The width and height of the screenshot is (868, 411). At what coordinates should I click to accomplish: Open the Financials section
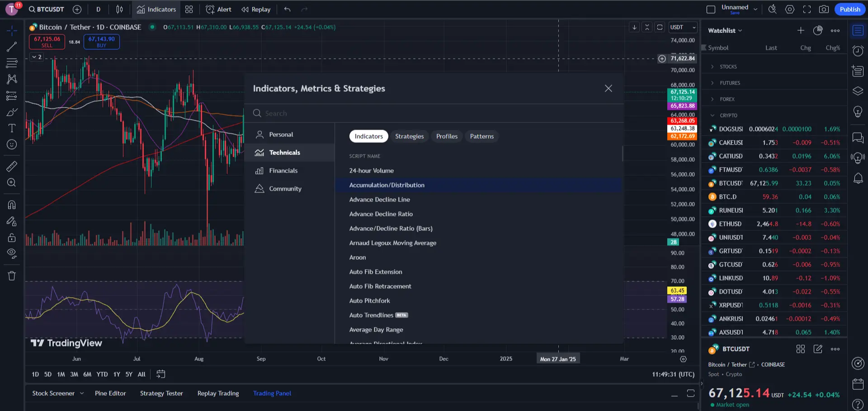point(289,171)
